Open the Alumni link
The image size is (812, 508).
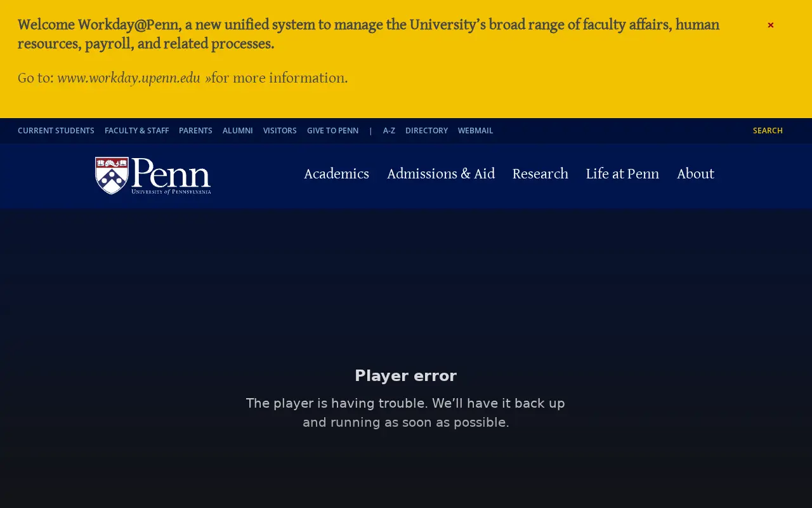pyautogui.click(x=238, y=131)
